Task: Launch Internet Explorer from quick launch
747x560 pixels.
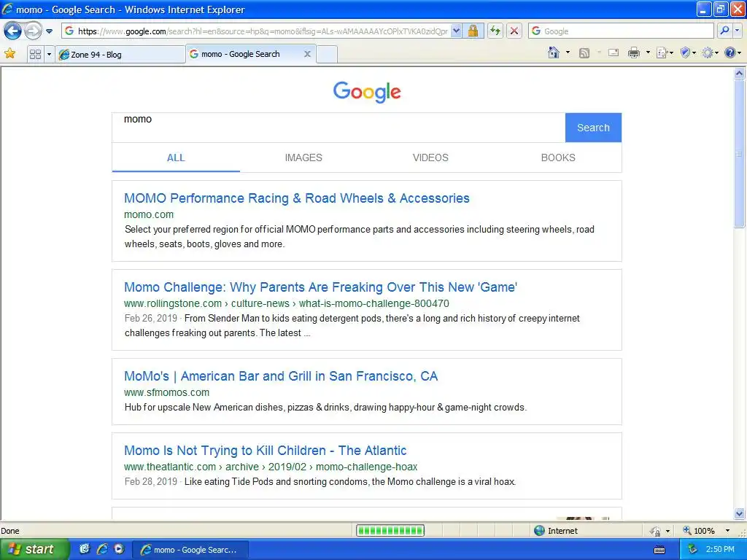Action: click(x=102, y=549)
